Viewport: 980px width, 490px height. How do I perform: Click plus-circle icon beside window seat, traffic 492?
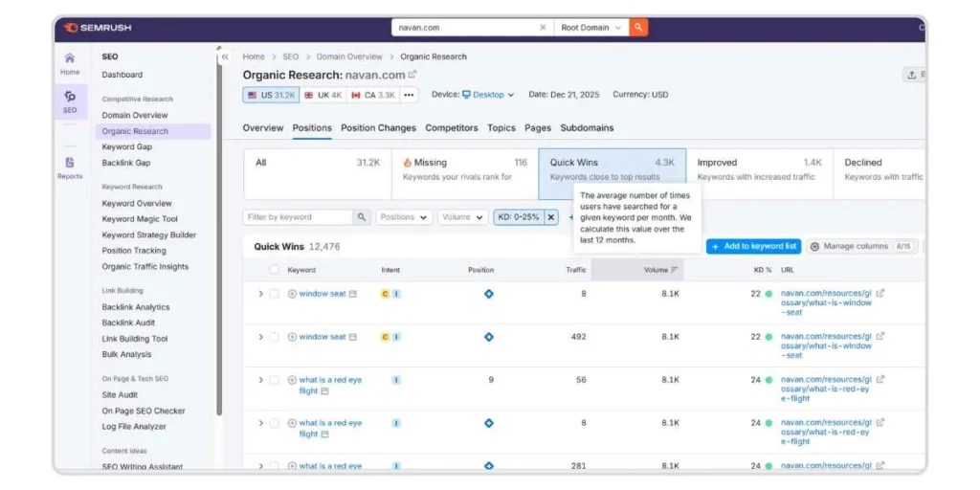pyautogui.click(x=292, y=337)
